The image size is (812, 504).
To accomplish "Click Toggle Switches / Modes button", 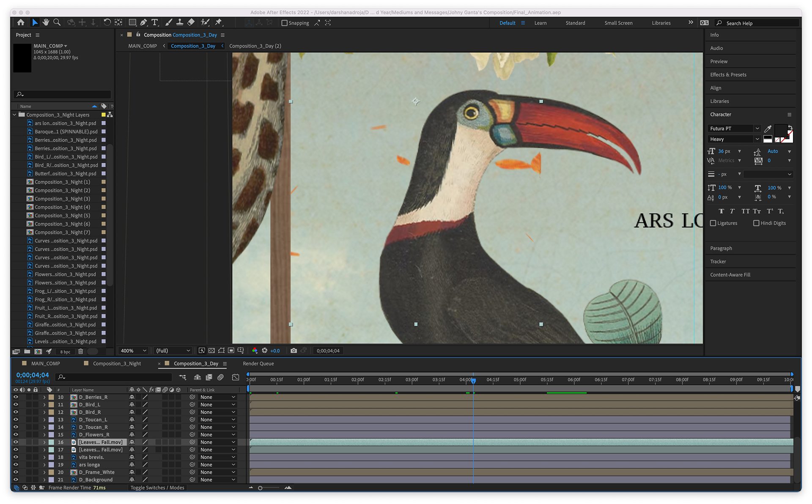I will tap(157, 488).
